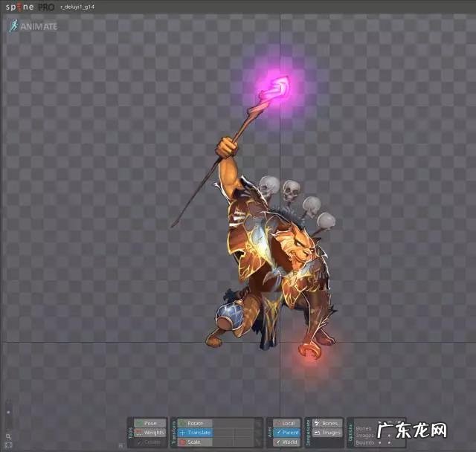This screenshot has height=452, width=476.
Task: Toggle Bones compensation
Action: [327, 423]
